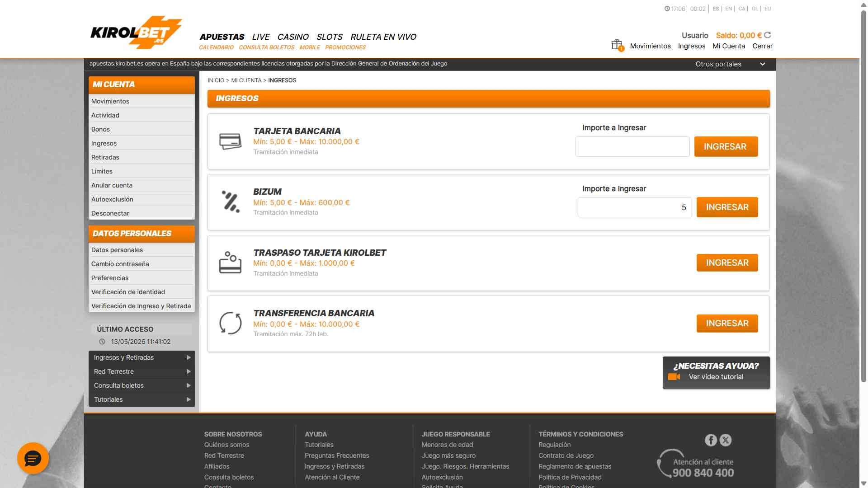Open the live chat bubble icon
Viewport: 868px width, 488px height.
[x=33, y=458]
